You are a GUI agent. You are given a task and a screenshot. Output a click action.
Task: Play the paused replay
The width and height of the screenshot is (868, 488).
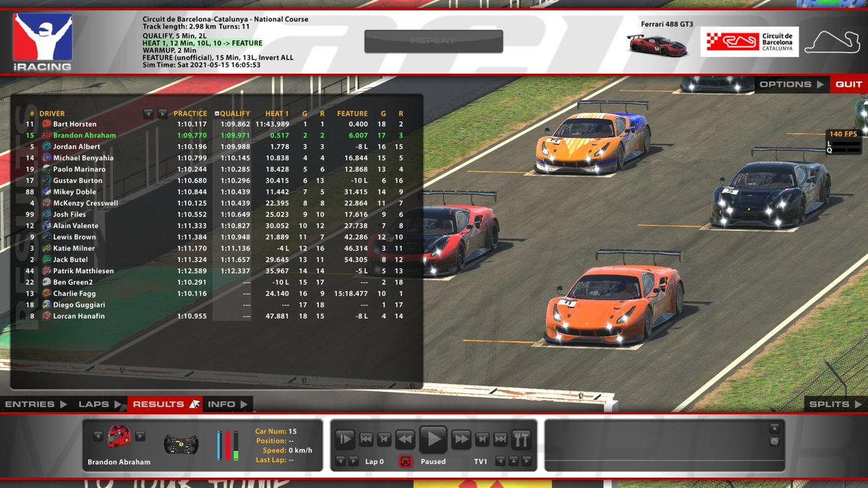(433, 438)
